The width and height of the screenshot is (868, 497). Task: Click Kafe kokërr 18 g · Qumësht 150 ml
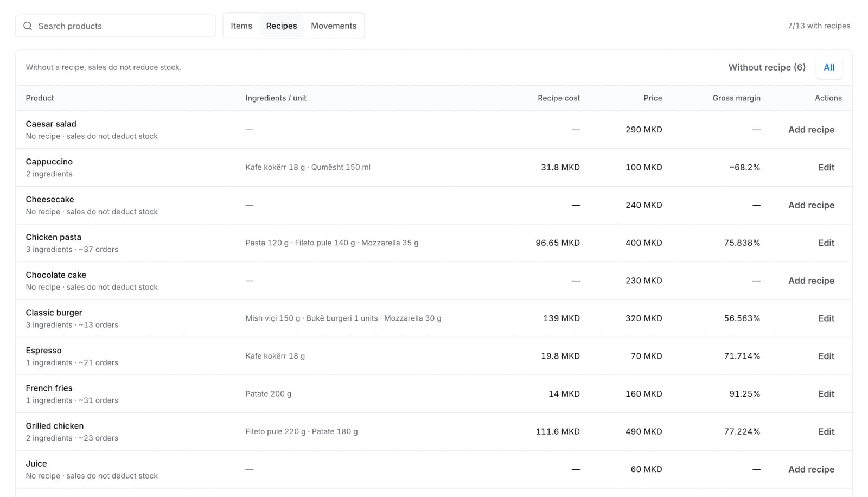click(308, 168)
